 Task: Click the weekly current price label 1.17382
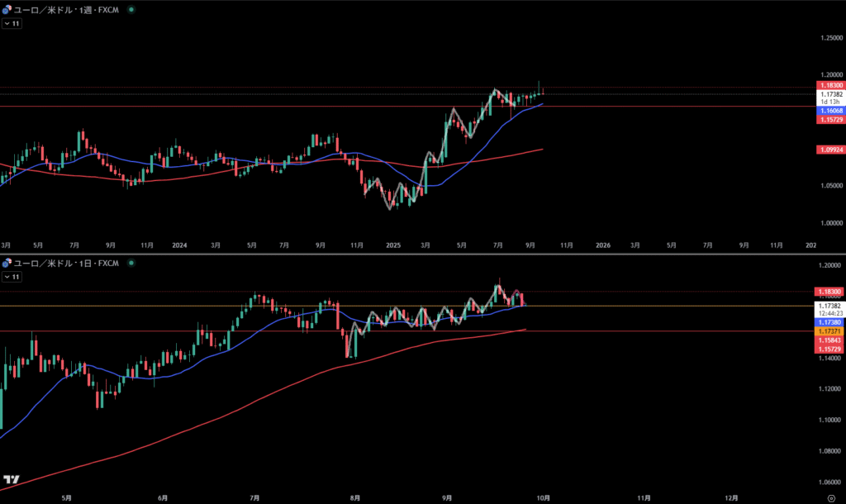pyautogui.click(x=830, y=95)
